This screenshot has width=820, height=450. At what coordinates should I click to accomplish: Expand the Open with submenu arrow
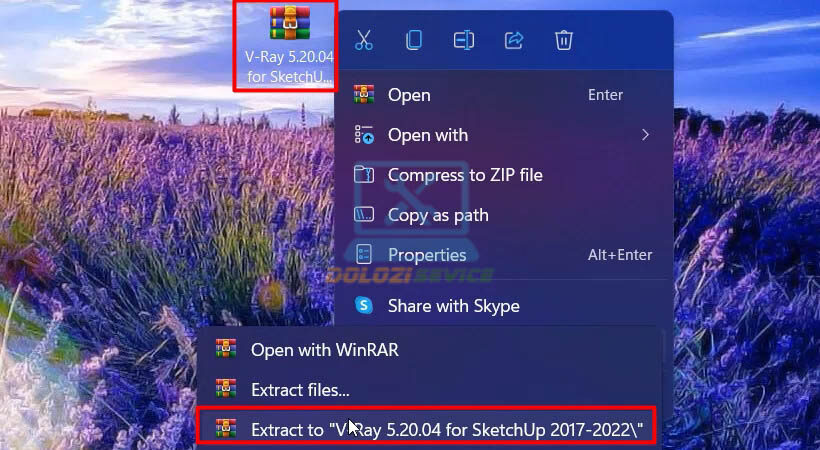pyautogui.click(x=645, y=135)
